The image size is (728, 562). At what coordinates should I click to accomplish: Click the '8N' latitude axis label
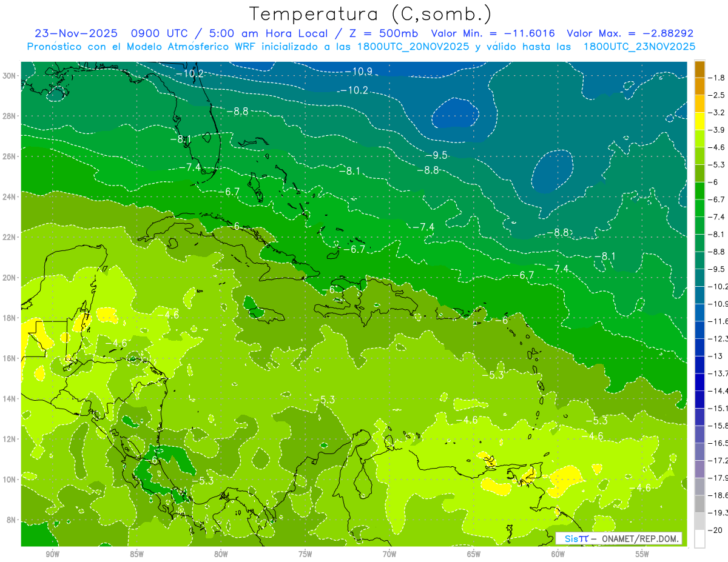(x=11, y=520)
